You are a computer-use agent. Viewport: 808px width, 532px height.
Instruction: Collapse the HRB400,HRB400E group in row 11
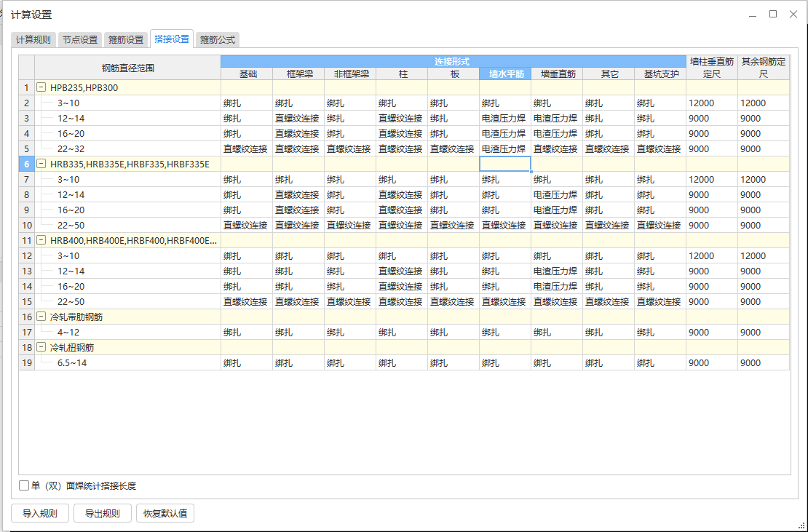41,240
